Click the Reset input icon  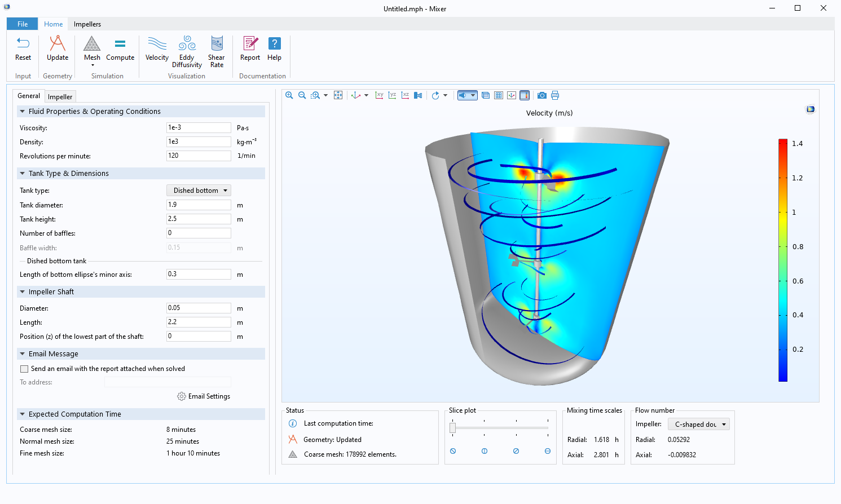click(x=23, y=48)
